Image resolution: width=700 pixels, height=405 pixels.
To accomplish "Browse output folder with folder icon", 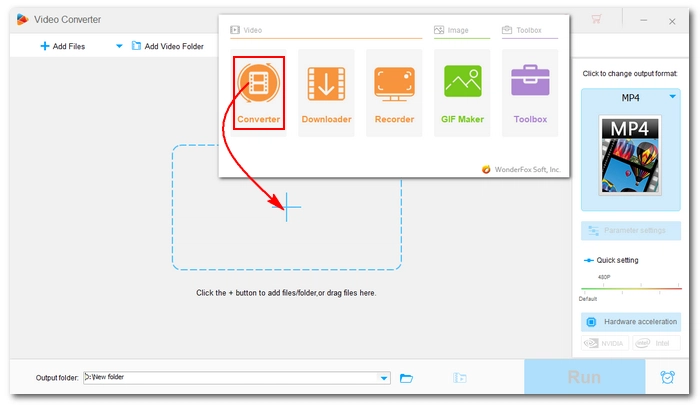I will tap(406, 378).
